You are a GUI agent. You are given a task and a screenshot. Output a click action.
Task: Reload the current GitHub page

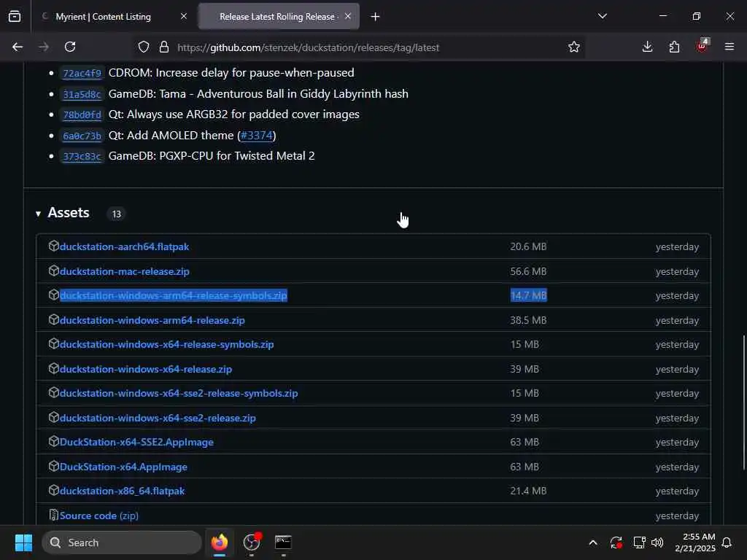[x=70, y=47]
